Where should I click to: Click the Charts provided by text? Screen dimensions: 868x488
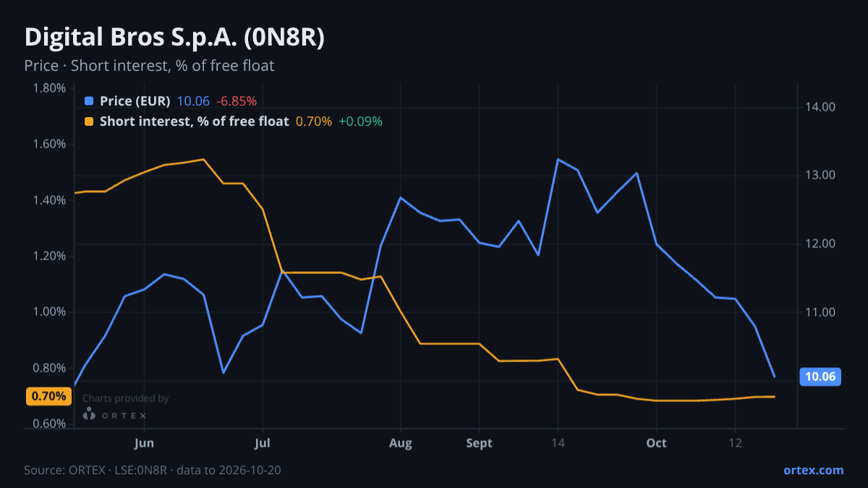(126, 398)
